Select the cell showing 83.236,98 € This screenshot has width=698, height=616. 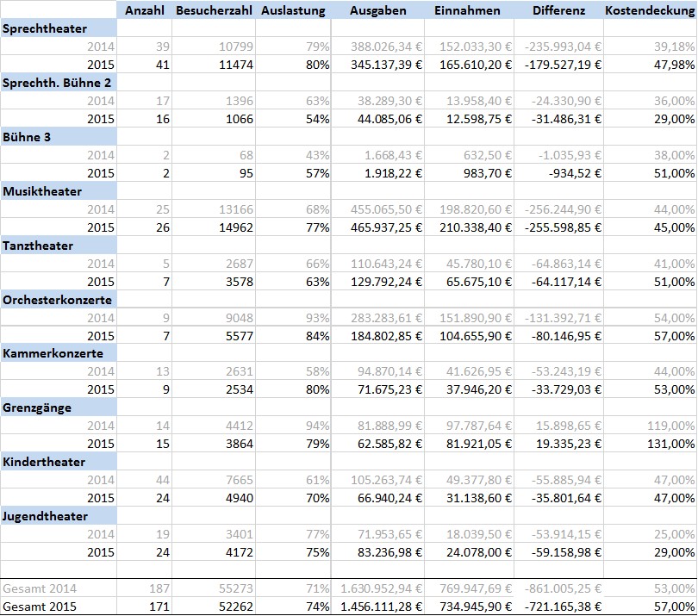tap(378, 552)
